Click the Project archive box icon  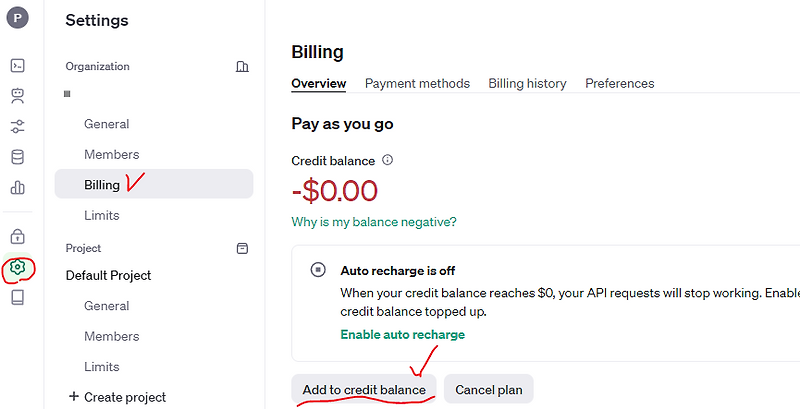[x=242, y=248]
